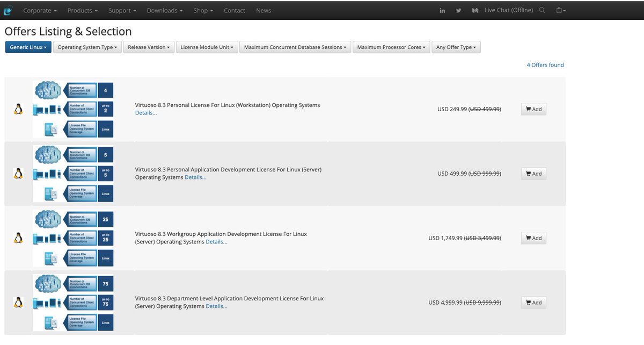644x345 pixels.
Task: Add Personal Application Development license to cart
Action: (533, 174)
